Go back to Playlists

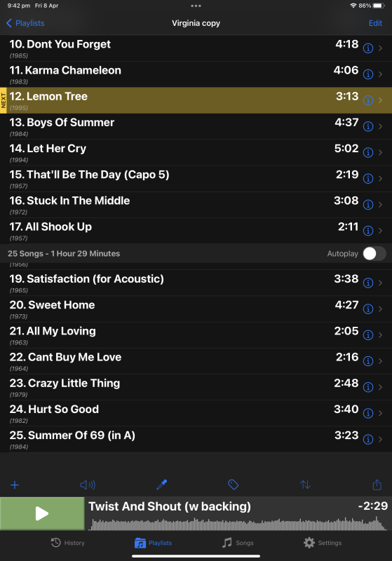(x=25, y=23)
